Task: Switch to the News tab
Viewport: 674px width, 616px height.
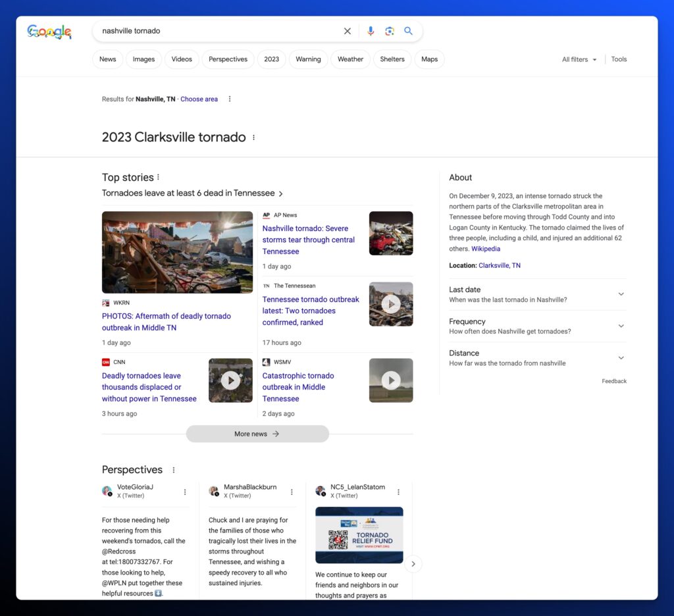Action: pos(107,59)
